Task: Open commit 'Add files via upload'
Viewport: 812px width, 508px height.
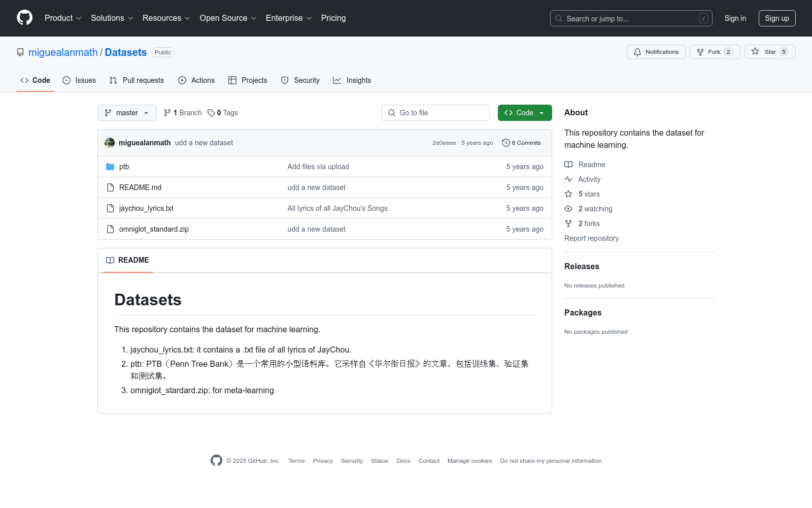Action: coord(318,167)
